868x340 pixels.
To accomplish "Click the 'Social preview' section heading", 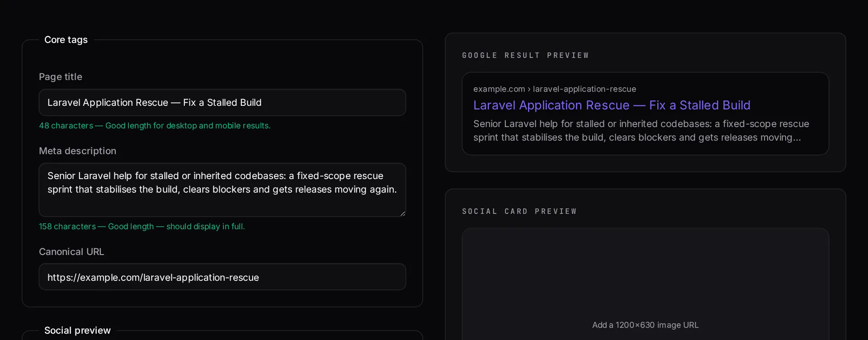I will pyautogui.click(x=77, y=331).
